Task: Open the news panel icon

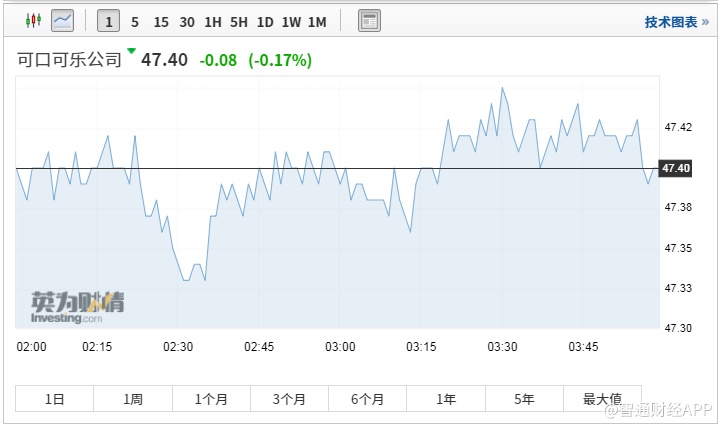Action: click(369, 21)
